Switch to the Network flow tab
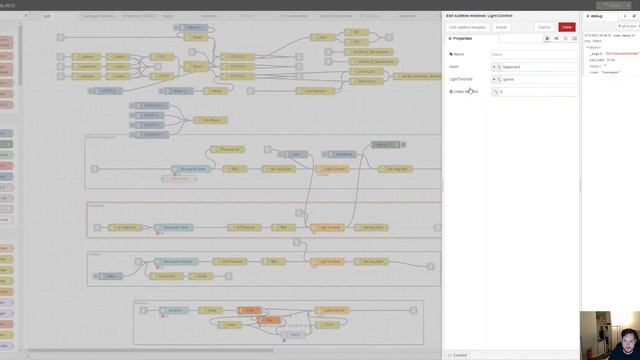This screenshot has width=640, height=360. tap(209, 16)
